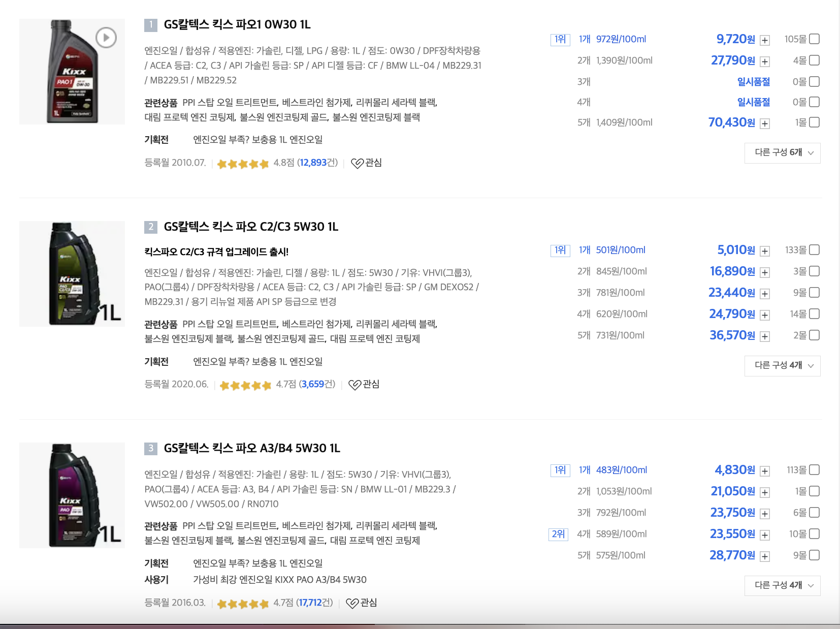Click plus icon beside 23,750원 price
The height and width of the screenshot is (629, 840).
tap(765, 514)
